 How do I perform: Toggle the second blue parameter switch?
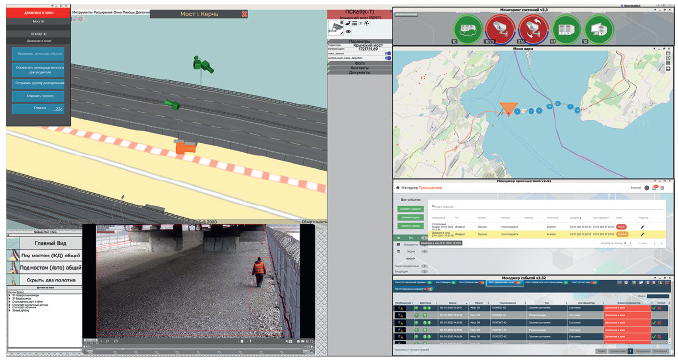pyautogui.click(x=387, y=58)
